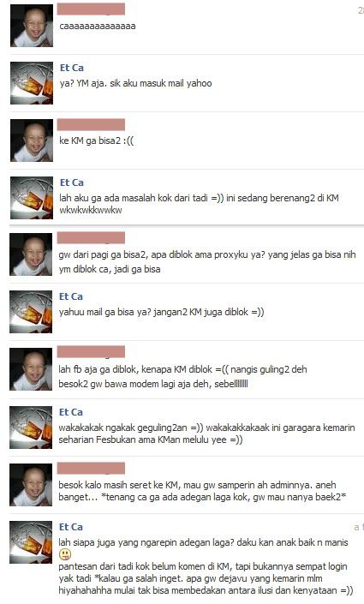
Task: Open Et Ca avatar next to 'ngakak geguling2an' comment
Action: 31,428
